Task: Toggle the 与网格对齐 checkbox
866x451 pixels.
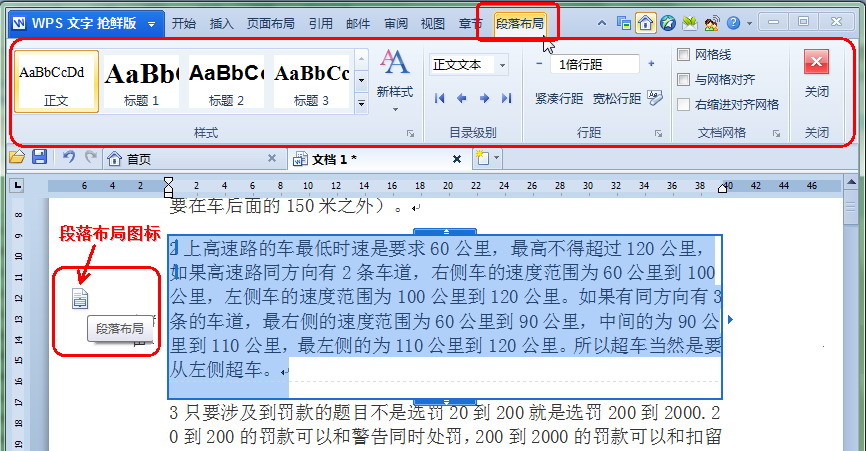Action: click(684, 80)
